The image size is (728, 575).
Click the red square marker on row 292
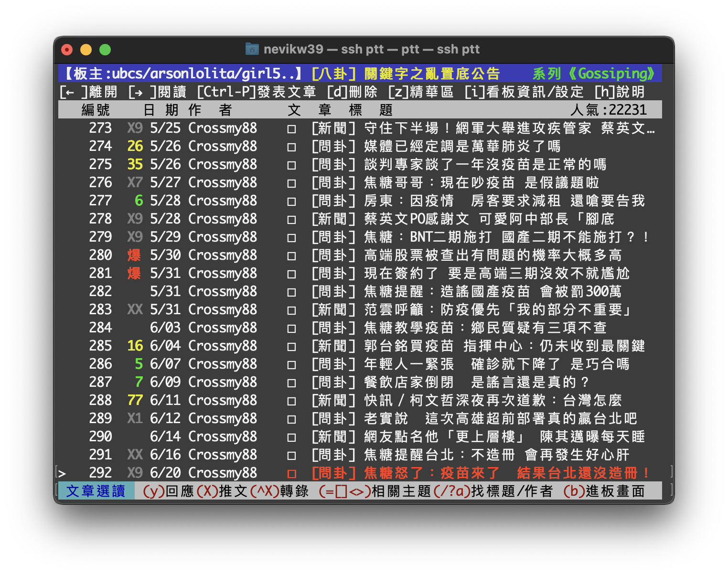291,474
